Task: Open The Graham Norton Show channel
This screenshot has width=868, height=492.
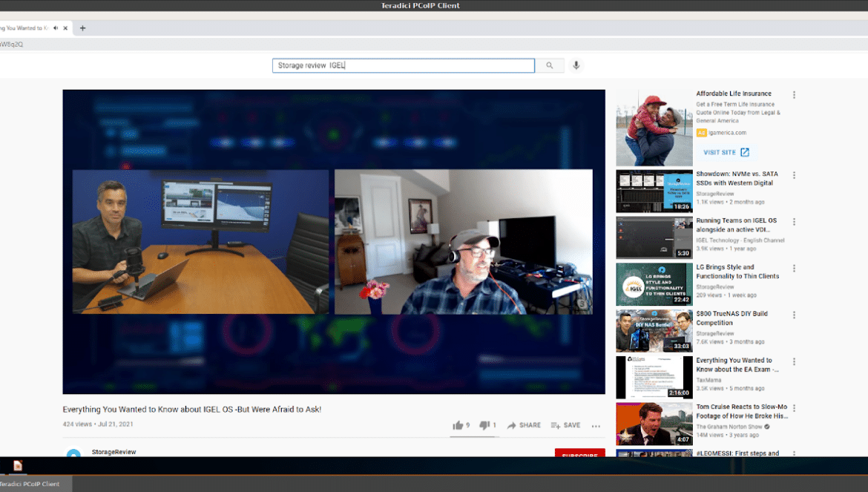Action: [x=729, y=427]
